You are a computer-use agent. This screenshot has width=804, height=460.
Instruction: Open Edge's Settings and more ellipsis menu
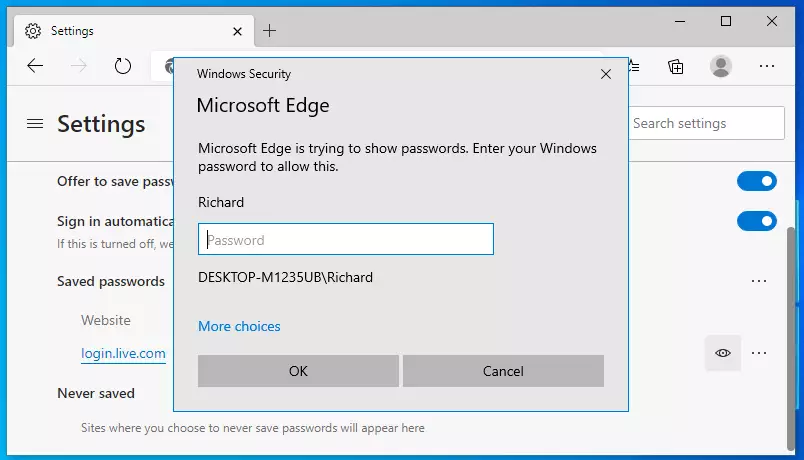point(767,66)
